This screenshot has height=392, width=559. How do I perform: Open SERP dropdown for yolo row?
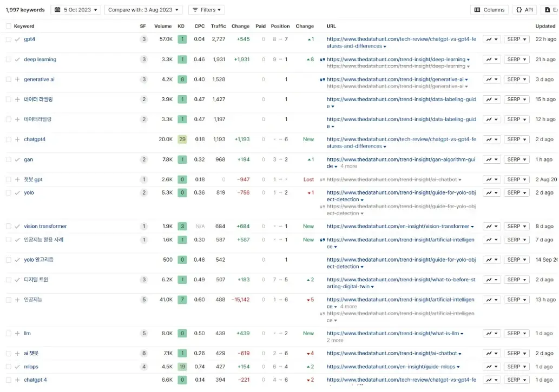click(x=517, y=193)
